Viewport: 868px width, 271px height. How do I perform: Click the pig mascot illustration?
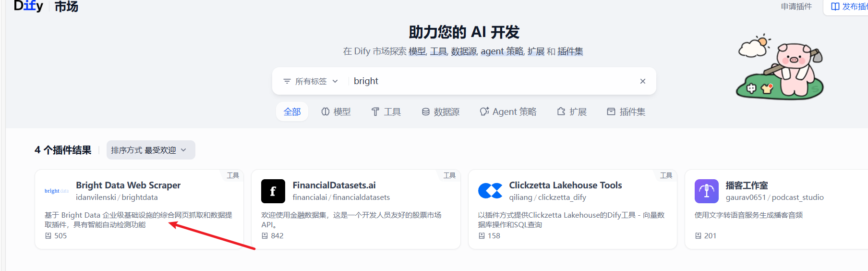coord(780,67)
